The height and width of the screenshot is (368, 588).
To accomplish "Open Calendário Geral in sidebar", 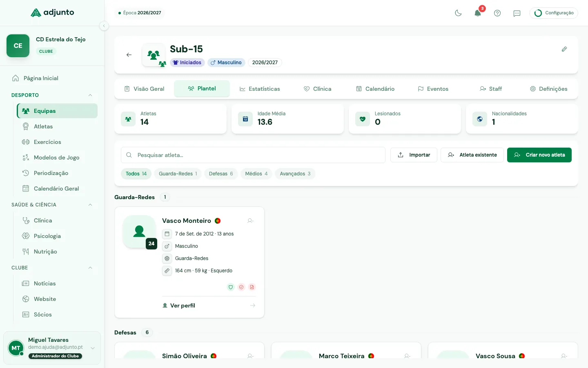I will point(57,188).
